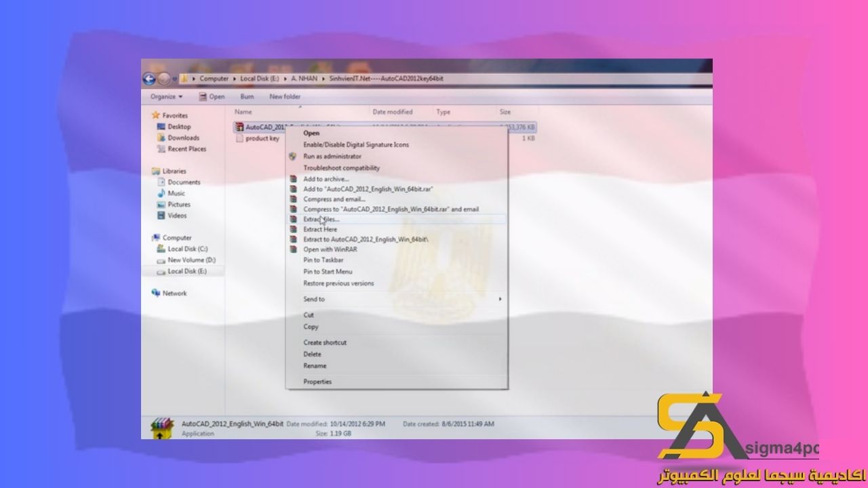
Task: Click the Documents library icon
Action: click(161, 182)
